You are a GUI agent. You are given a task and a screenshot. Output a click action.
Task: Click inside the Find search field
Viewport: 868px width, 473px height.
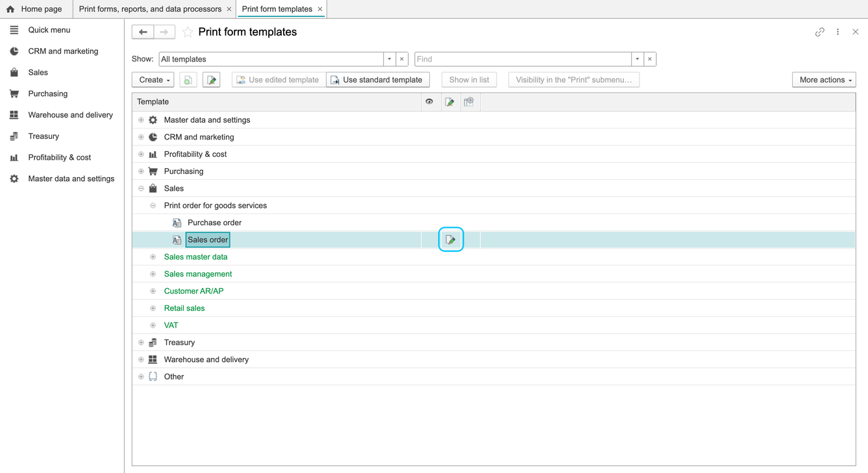tap(523, 59)
